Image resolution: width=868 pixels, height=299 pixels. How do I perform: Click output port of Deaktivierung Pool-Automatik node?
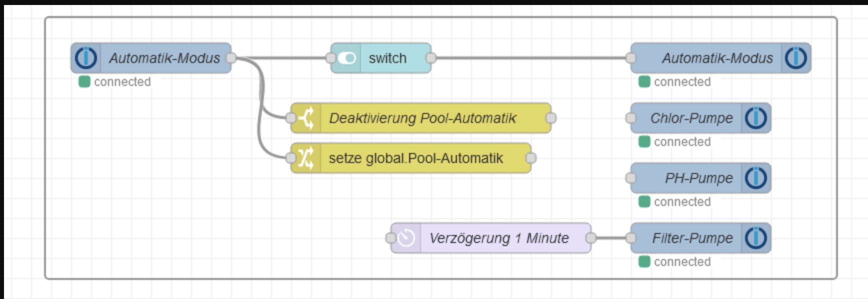551,118
